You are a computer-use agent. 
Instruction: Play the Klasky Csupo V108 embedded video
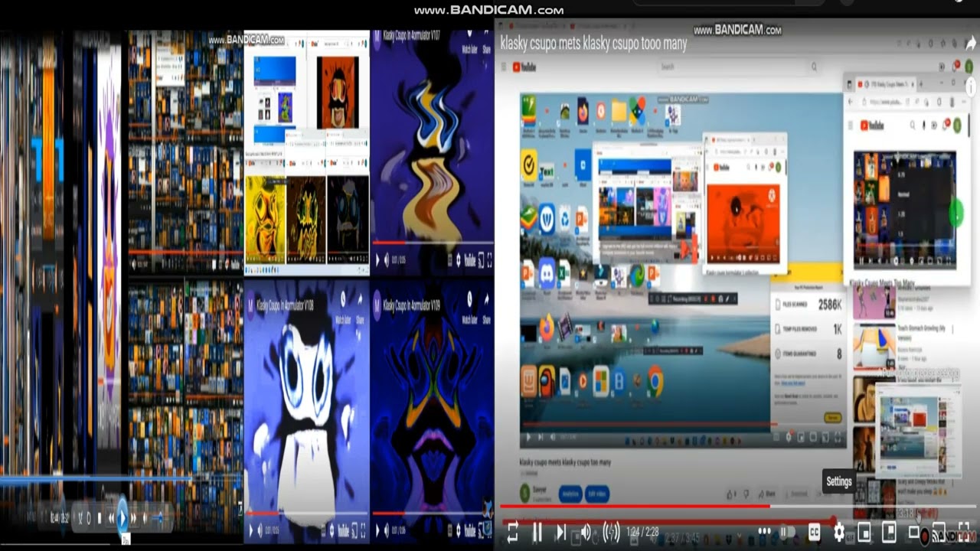pos(250,530)
